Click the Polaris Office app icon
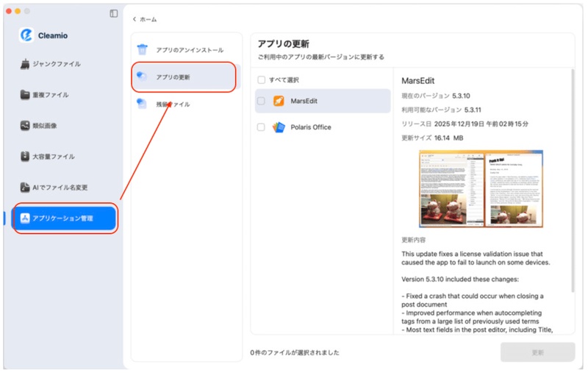The height and width of the screenshot is (373, 588). (279, 127)
